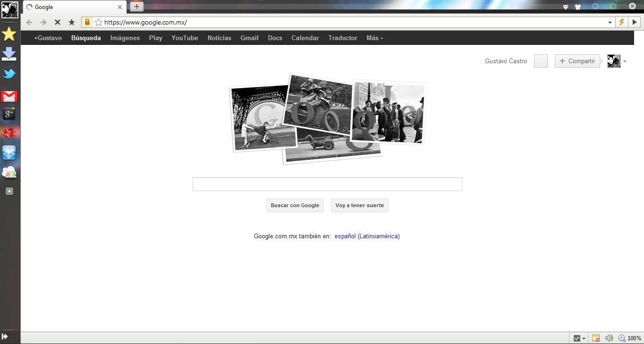The height and width of the screenshot is (344, 644).
Task: Open the Twitter sidebar app
Action: [9, 74]
